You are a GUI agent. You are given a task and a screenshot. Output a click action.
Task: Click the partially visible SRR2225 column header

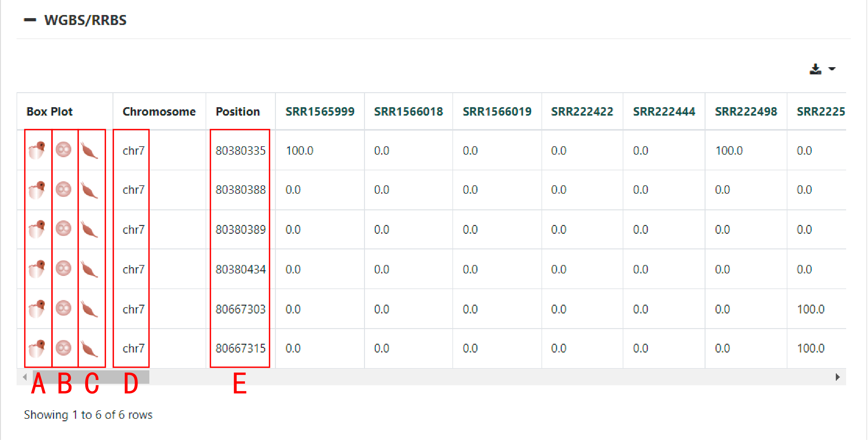[x=821, y=112]
